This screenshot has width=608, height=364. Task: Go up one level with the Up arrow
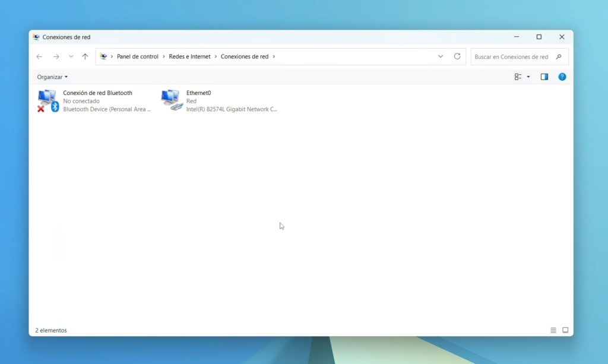(85, 57)
